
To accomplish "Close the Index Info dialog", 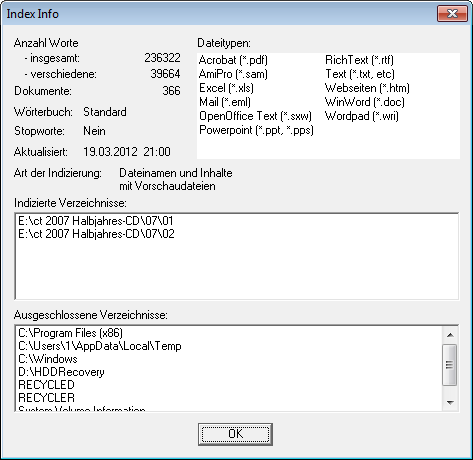I will point(452,14).
